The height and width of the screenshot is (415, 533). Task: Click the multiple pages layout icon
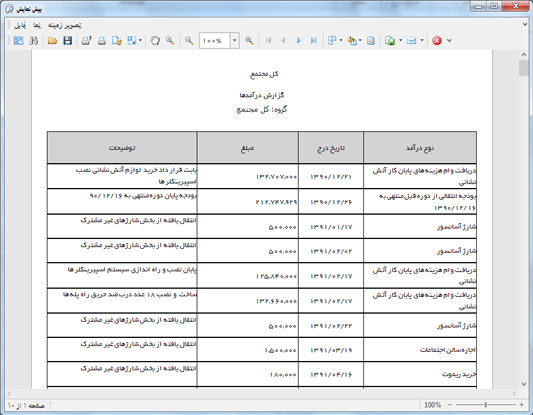click(332, 41)
